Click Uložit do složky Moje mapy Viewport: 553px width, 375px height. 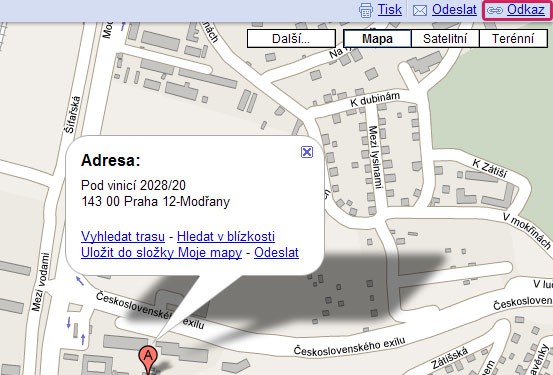162,253
